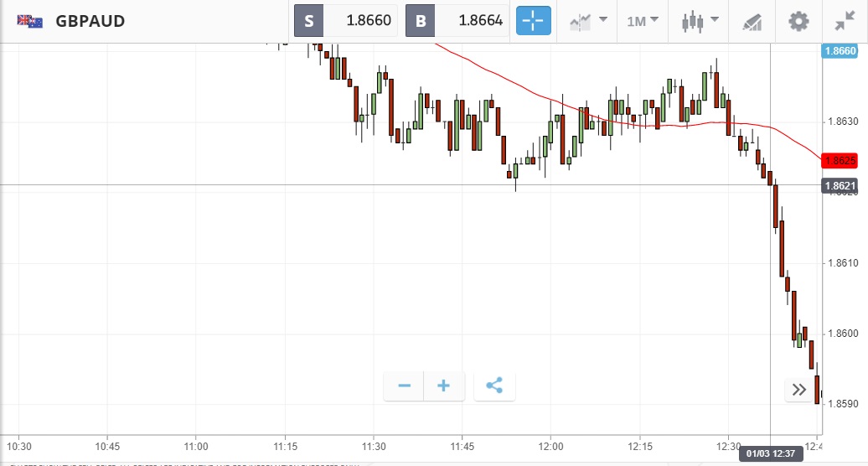Click the GBPAUD instrument name
868x466 pixels.
point(90,21)
